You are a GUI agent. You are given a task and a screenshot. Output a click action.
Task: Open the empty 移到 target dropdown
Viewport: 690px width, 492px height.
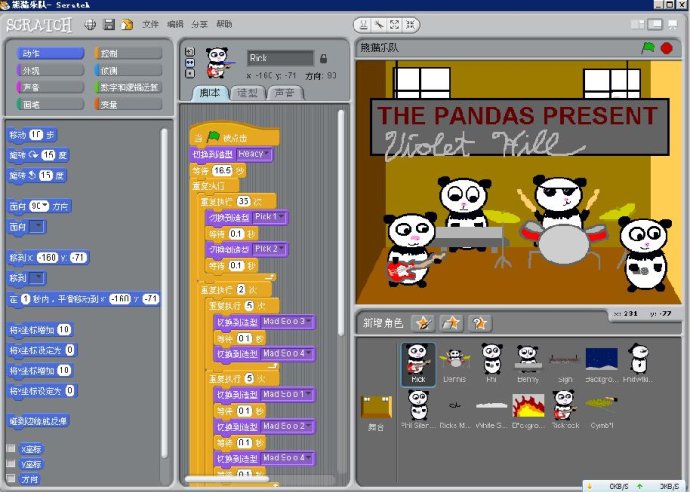pyautogui.click(x=37, y=278)
